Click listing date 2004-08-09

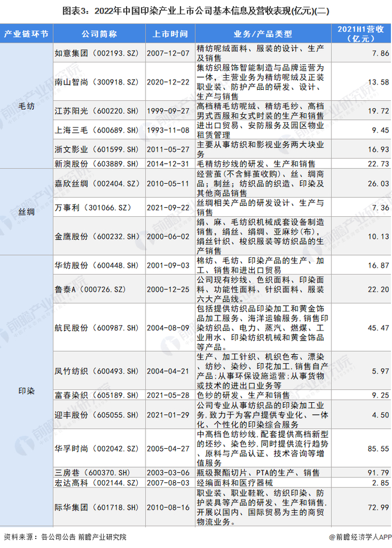[x=168, y=328]
